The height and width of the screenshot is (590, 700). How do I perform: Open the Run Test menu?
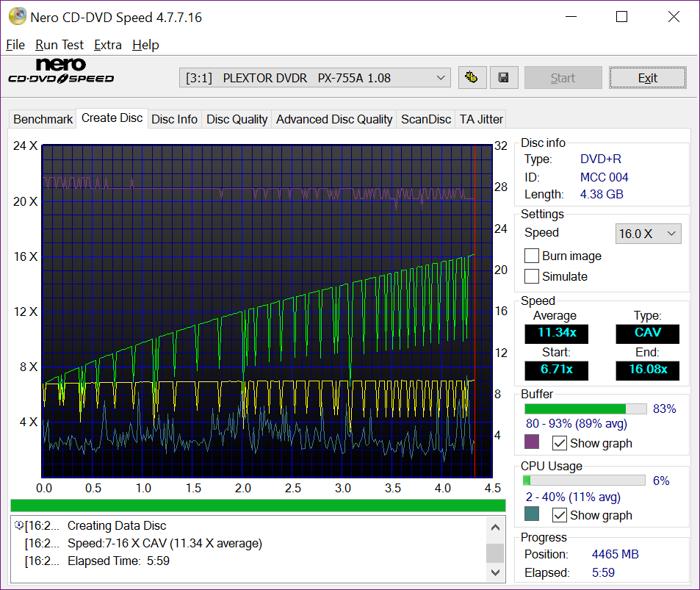click(x=59, y=45)
